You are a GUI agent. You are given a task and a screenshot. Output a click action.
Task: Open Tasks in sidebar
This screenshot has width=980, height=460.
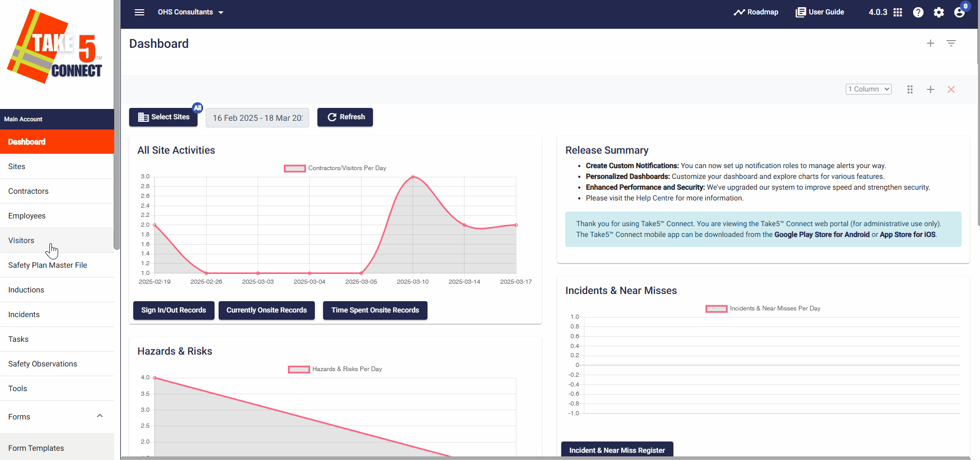coord(57,339)
